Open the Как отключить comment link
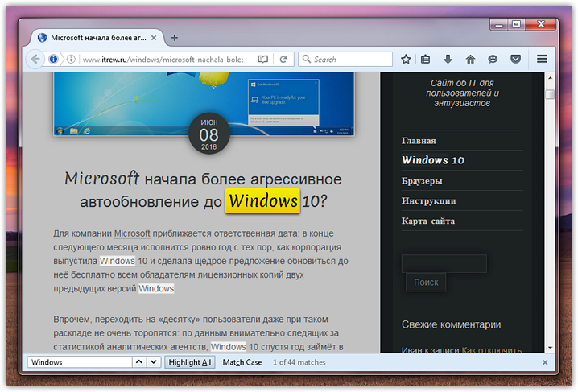Viewport: 578px width, 392px height. pos(492,350)
